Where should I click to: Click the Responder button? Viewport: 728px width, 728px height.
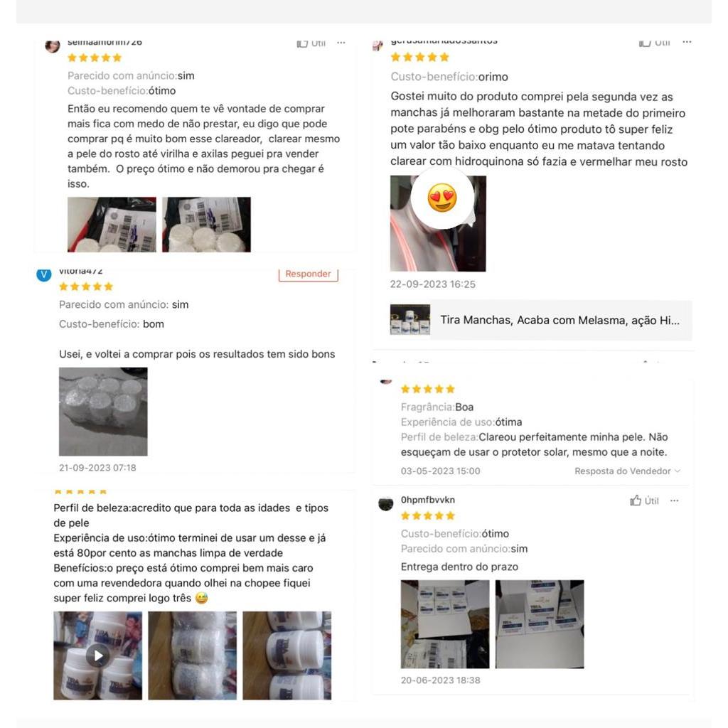tap(309, 274)
